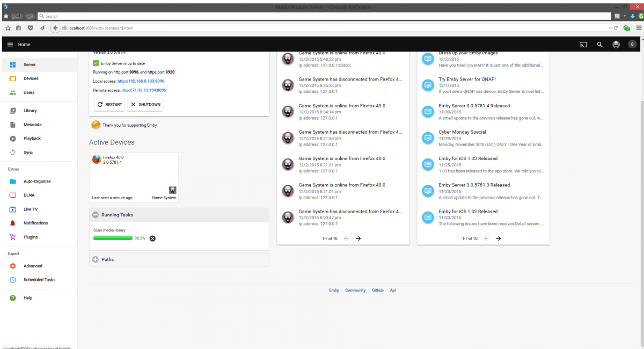
Task: Open the cast to device icon
Action: 584,45
